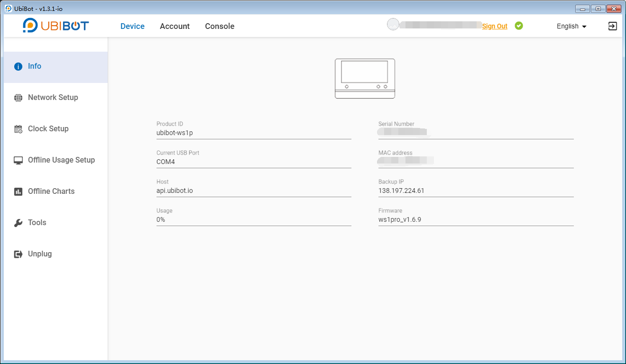Viewport: 626px width, 364px height.
Task: Click the Tools wrench icon
Action: click(x=18, y=223)
